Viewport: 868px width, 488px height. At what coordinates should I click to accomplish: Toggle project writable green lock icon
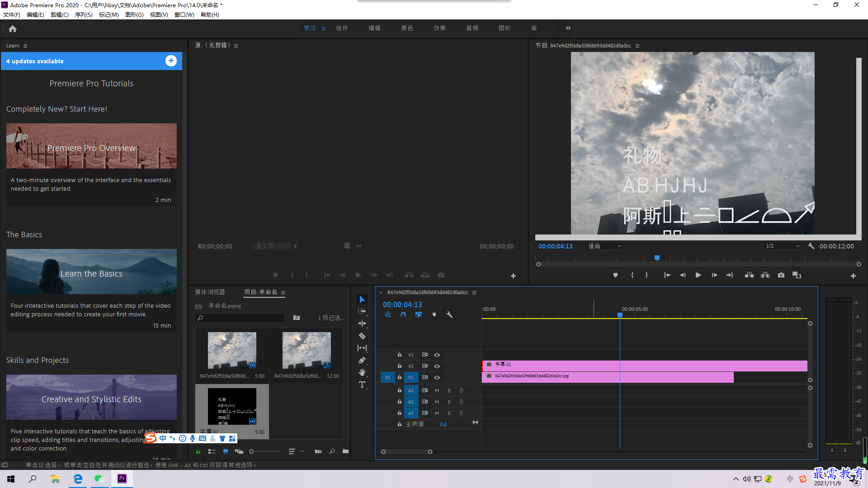point(198,451)
